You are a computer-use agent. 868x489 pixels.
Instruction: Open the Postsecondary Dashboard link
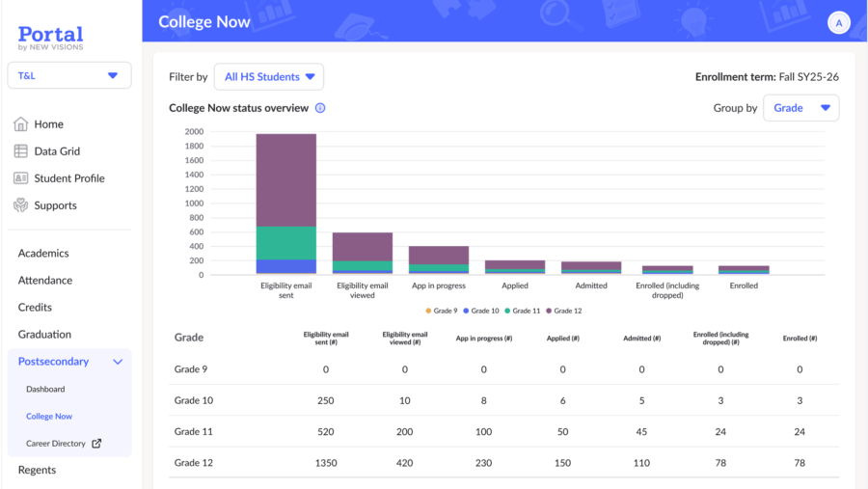[x=45, y=390]
